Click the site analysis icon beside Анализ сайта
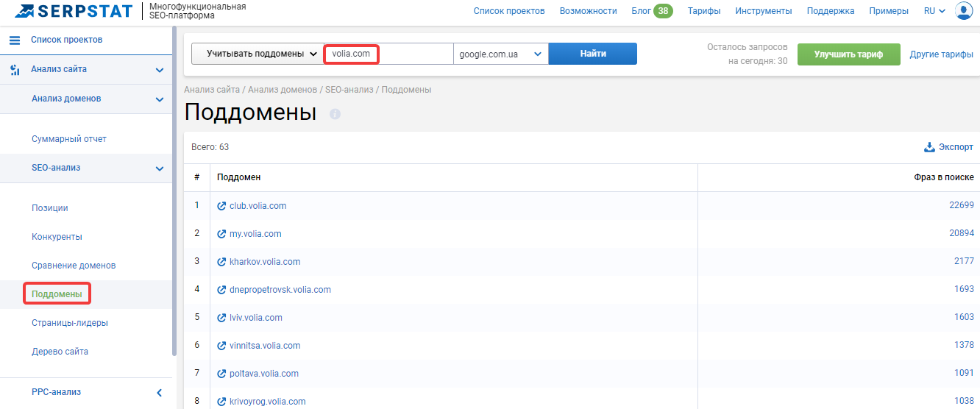 click(15, 70)
